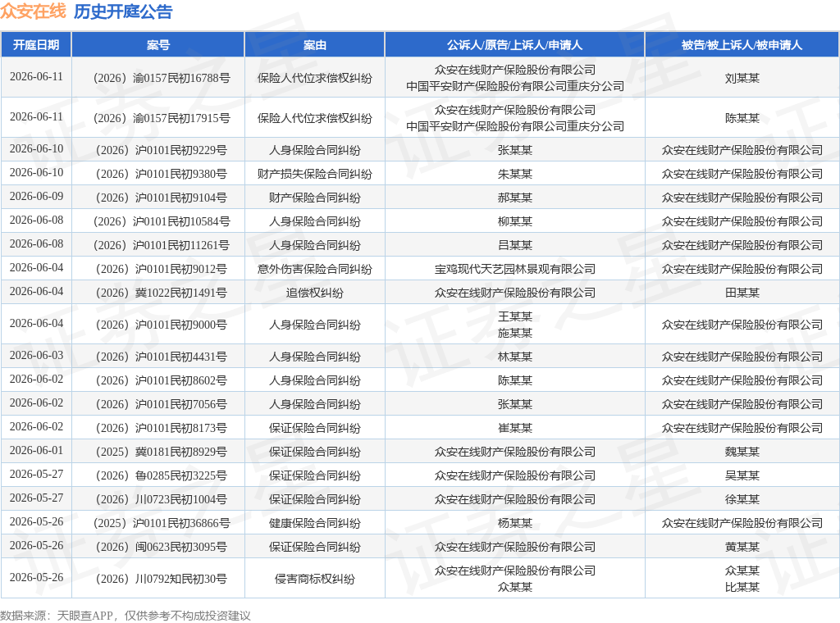Click defendant 魏某某
840x623 pixels.
click(x=742, y=452)
